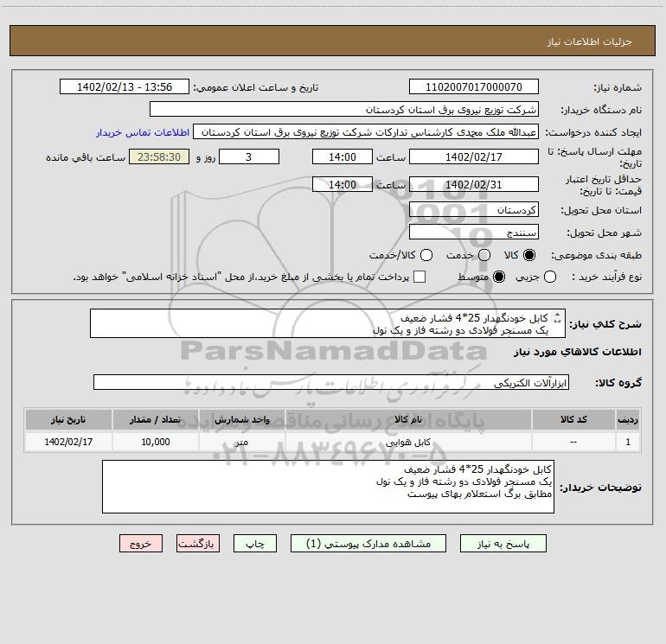Click the price validity date 1402/02/31 field
The height and width of the screenshot is (644, 666).
pos(474,184)
